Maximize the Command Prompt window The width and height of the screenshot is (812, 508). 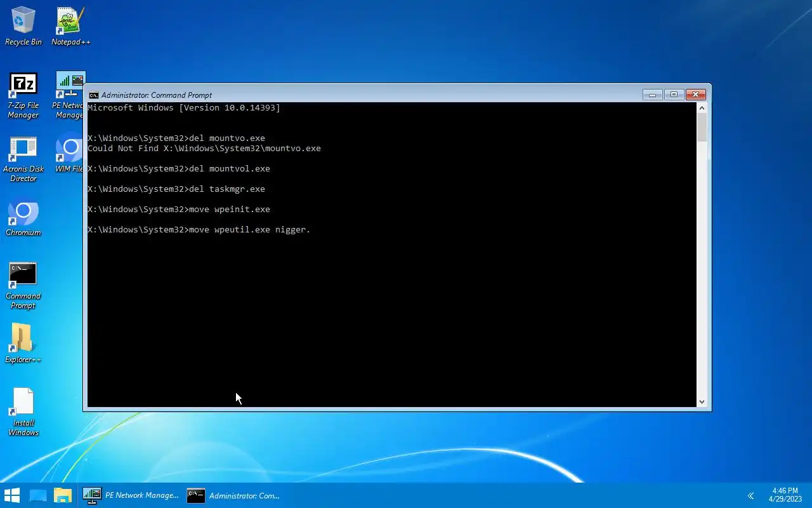(x=674, y=95)
